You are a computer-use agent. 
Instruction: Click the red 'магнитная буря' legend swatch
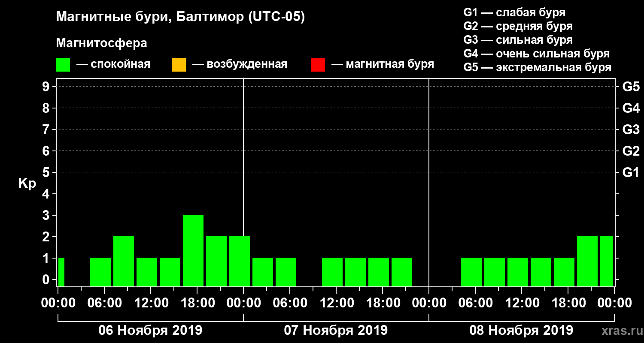(x=318, y=64)
